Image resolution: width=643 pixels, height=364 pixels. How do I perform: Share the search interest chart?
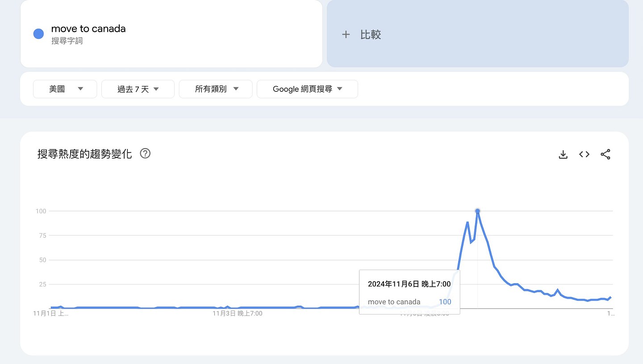click(x=605, y=154)
